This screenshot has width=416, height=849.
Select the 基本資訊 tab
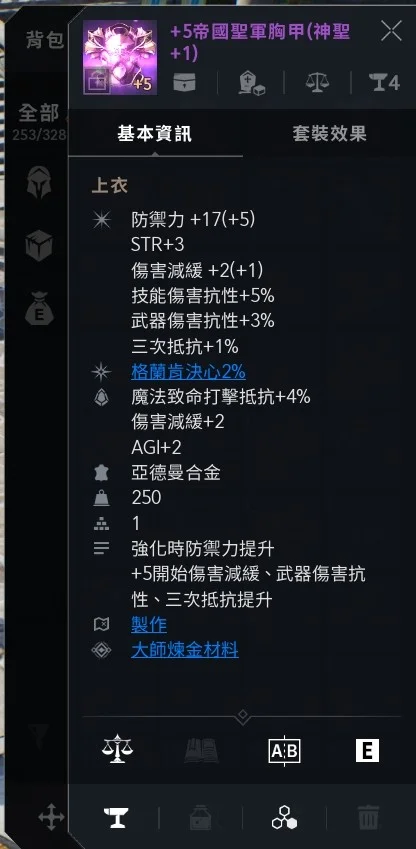click(154, 134)
